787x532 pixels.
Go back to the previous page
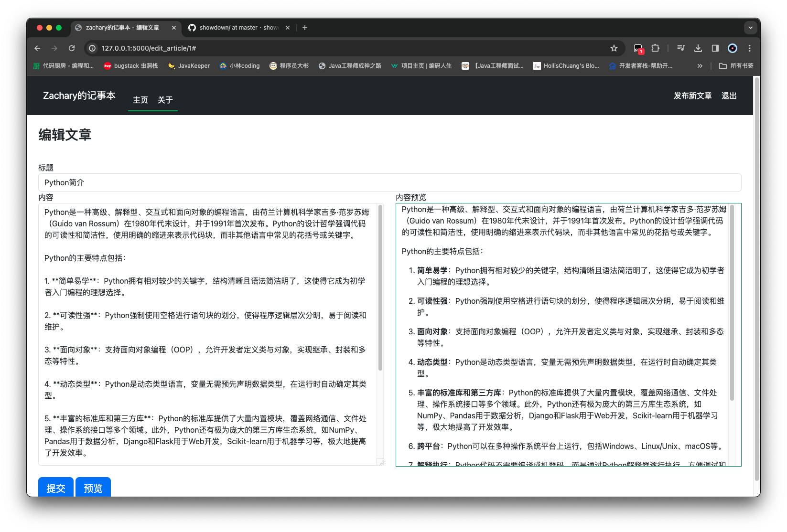click(37, 48)
